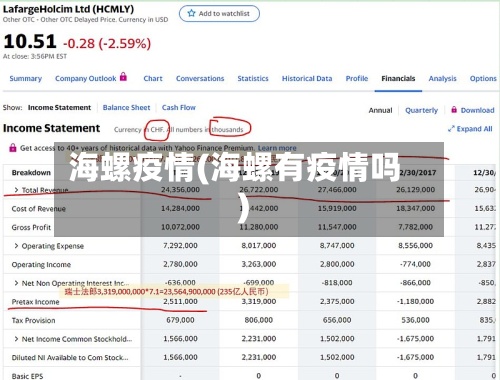
Task: Click the 10.51 stock price
Action: pyautogui.click(x=30, y=42)
